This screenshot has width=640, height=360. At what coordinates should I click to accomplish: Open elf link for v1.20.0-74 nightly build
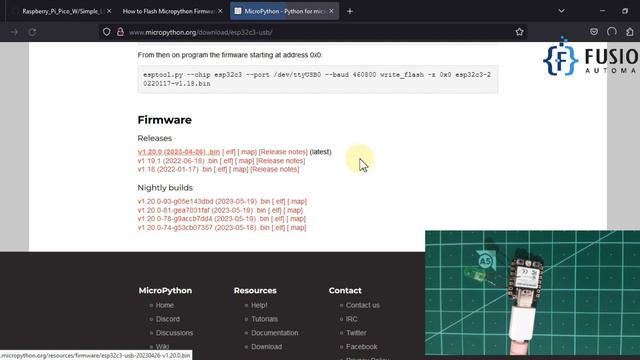pyautogui.click(x=278, y=228)
